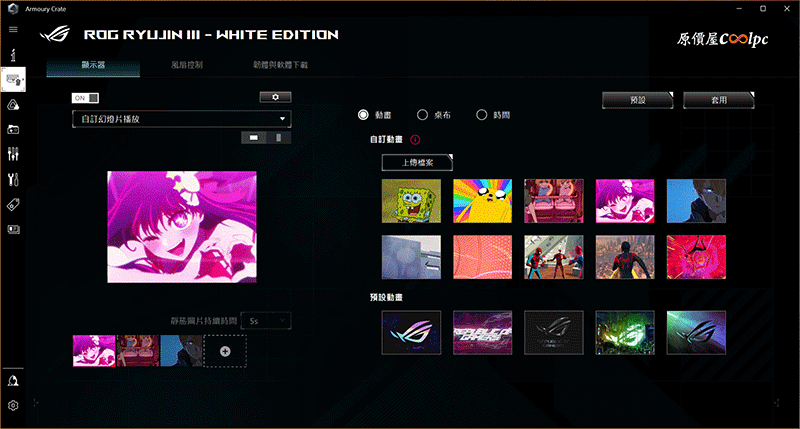Click the 預設動畫 section heading
Screen dimensions: 800x429
coord(386,297)
